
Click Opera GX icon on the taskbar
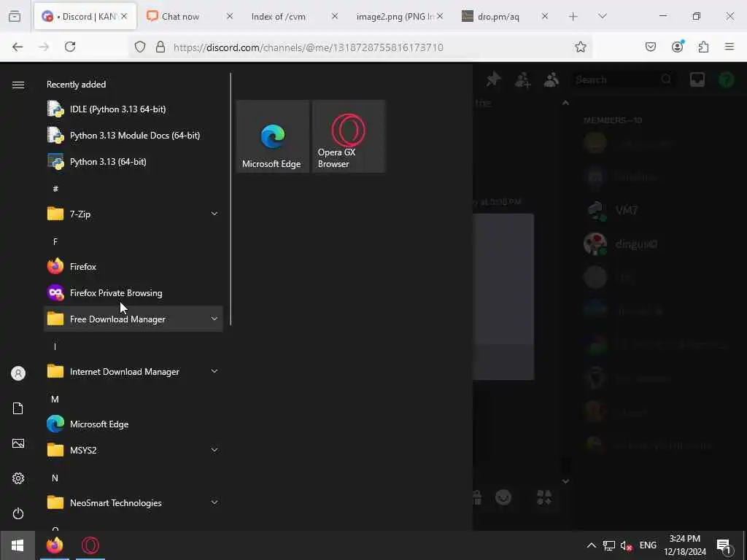point(90,545)
